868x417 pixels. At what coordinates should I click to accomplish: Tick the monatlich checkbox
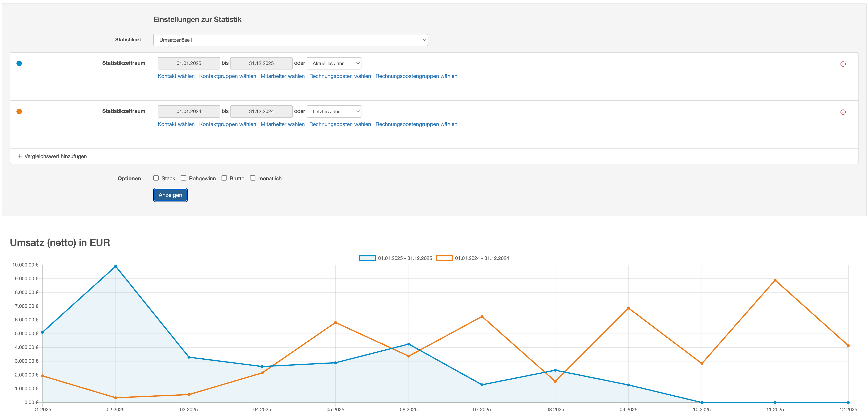(253, 178)
